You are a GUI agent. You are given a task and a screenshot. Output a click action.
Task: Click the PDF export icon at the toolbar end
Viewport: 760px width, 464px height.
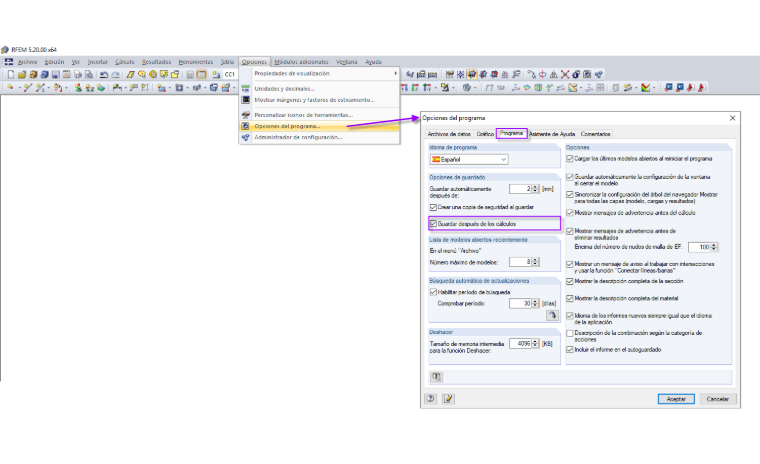[701, 87]
